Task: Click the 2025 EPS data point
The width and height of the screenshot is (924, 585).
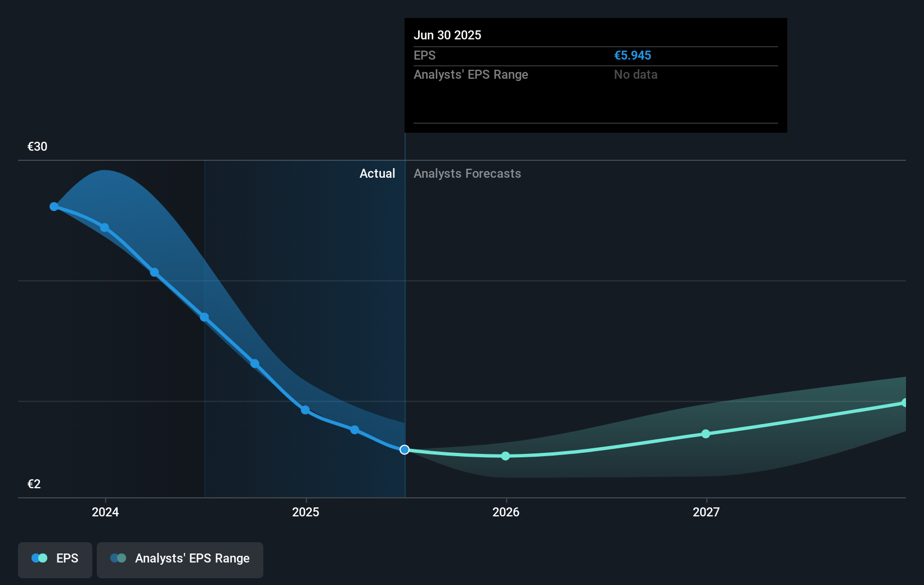Action: 304,409
